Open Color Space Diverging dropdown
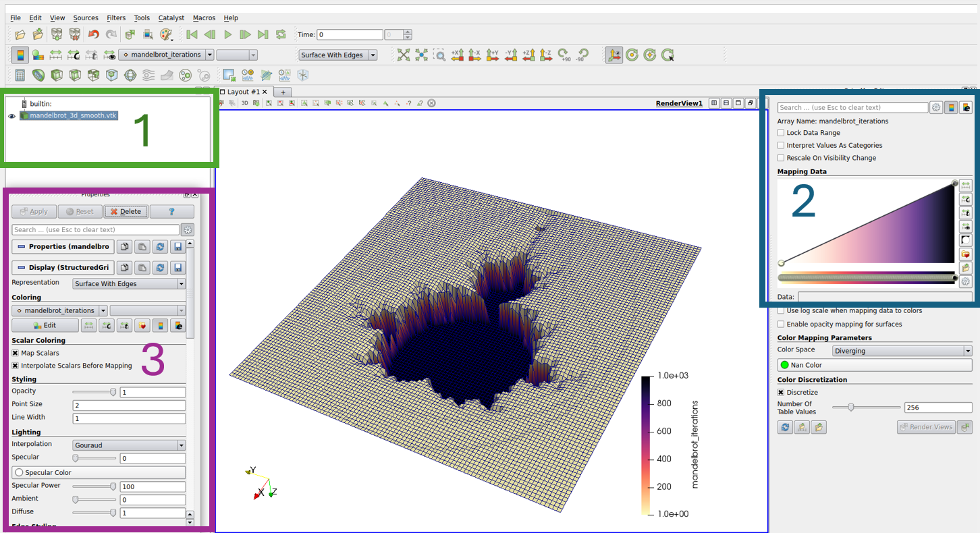Screen dimensions: 980x533 (x=902, y=351)
